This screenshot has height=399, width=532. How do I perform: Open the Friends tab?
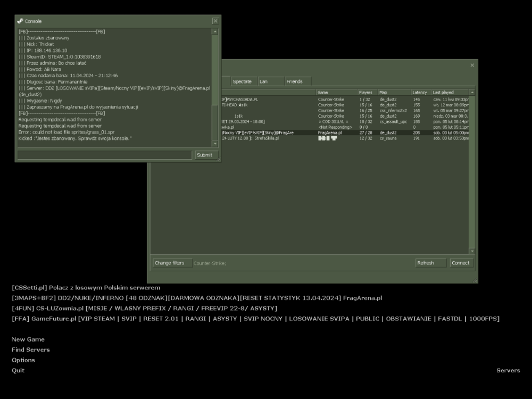(x=297, y=81)
